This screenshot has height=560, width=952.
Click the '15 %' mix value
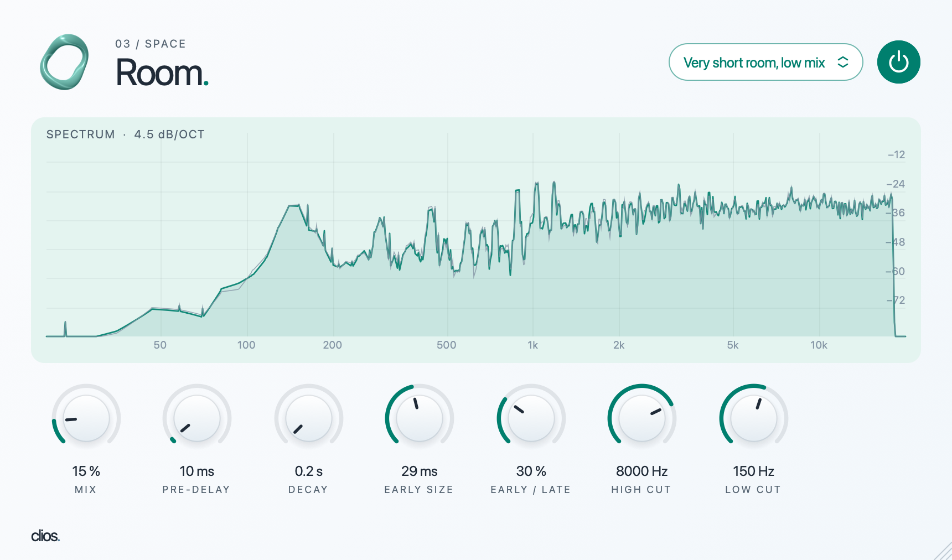86,471
